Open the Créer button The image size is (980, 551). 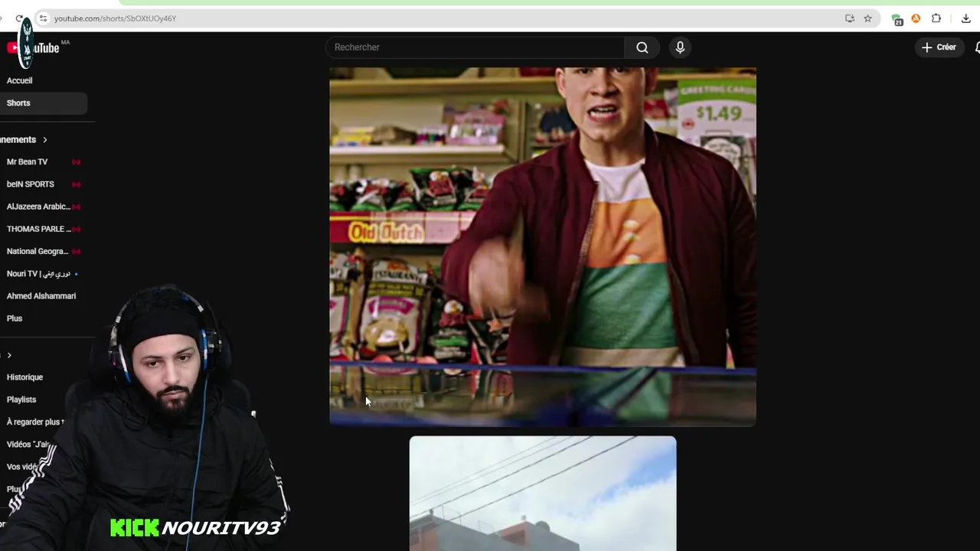pos(939,47)
